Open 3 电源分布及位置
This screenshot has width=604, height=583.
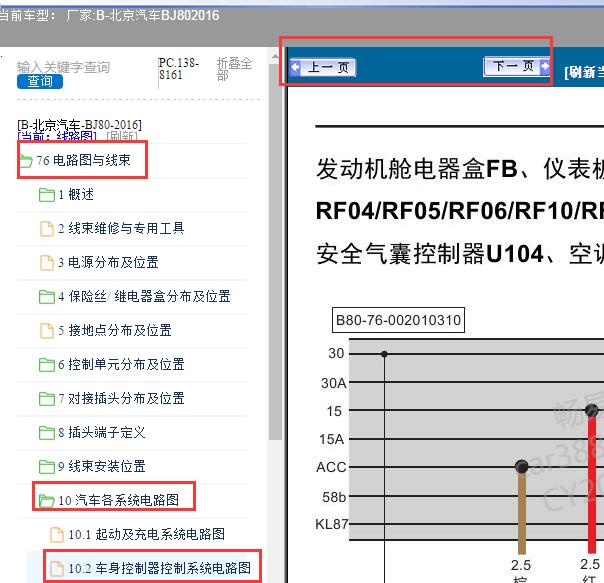click(x=108, y=262)
